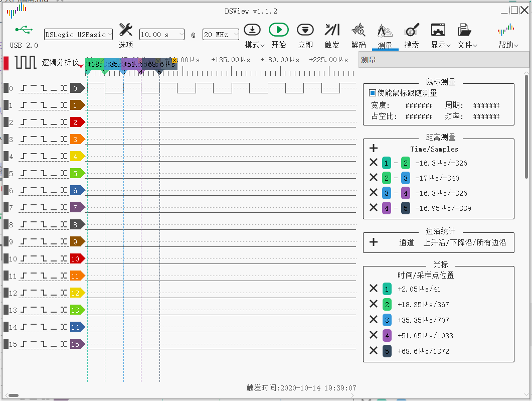Viewport: 532px width, 401px height.
Task: Delete the 1 - 2 distance measurement
Action: 373,162
